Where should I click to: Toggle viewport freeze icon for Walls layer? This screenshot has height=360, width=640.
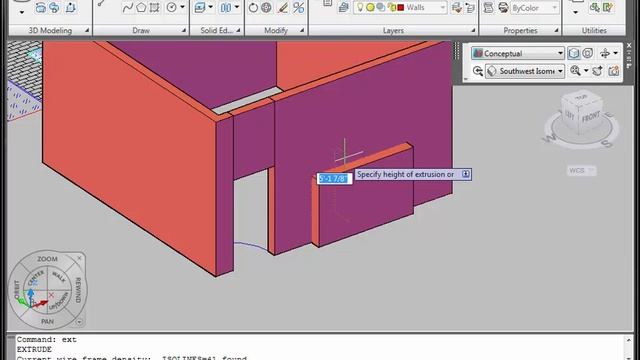(380, 7)
